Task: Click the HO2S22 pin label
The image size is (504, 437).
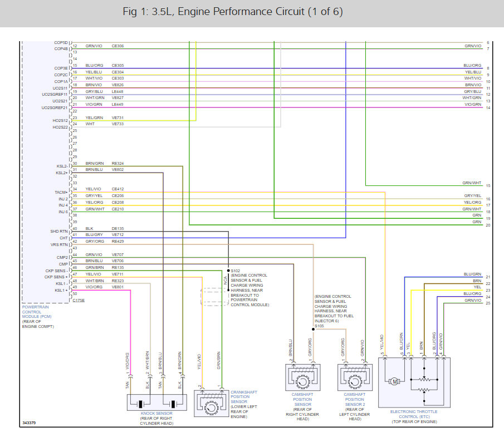Action: (61, 127)
